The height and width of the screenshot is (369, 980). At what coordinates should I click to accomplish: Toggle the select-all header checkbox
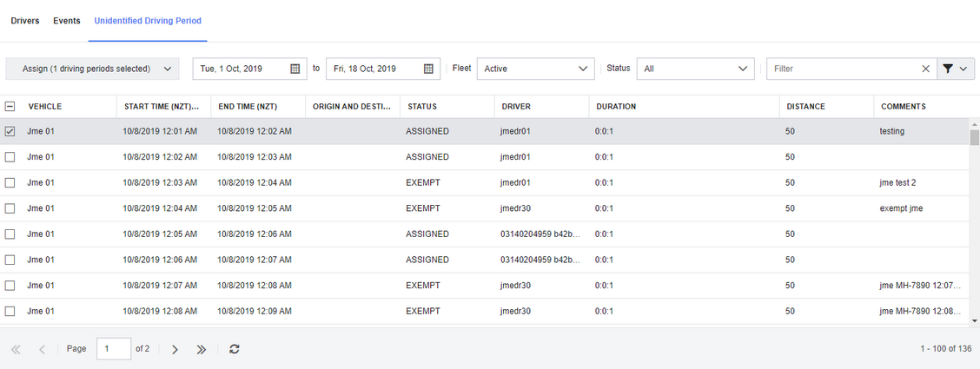[10, 106]
